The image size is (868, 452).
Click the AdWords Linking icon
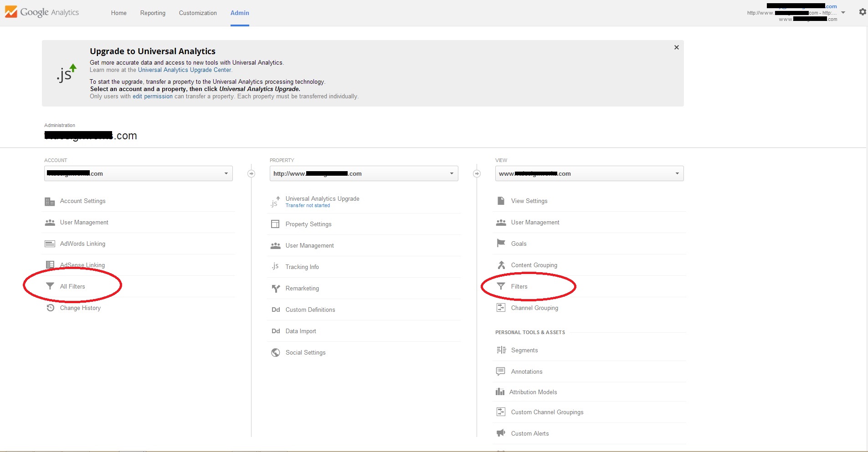pos(50,244)
